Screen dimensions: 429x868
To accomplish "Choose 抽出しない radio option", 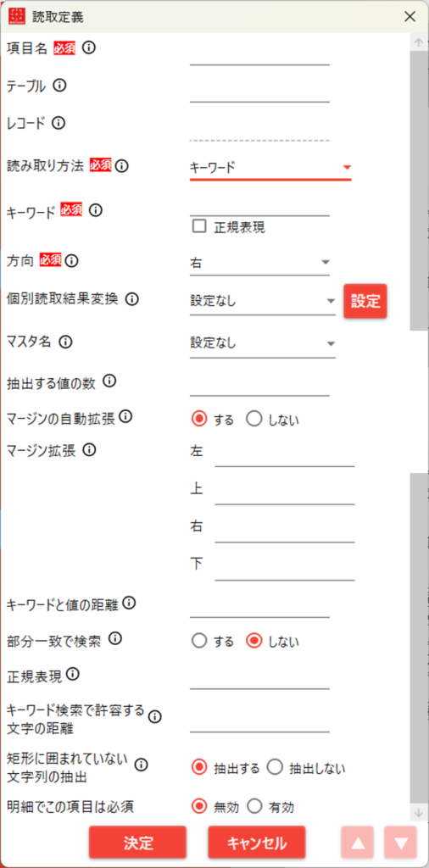I will (x=275, y=767).
